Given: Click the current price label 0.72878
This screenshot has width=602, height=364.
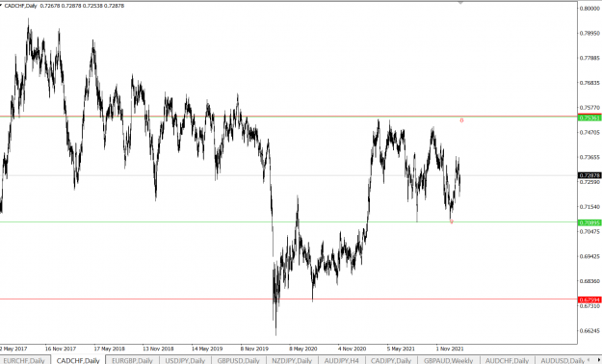Looking at the screenshot, I should click(x=589, y=175).
